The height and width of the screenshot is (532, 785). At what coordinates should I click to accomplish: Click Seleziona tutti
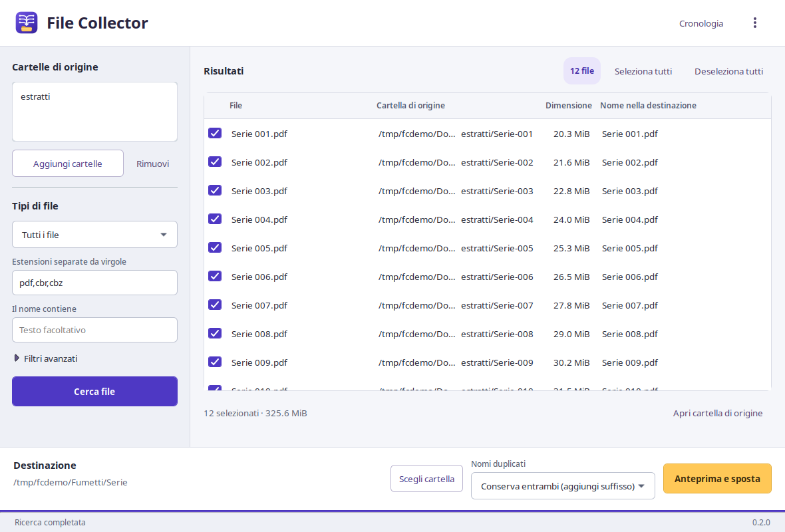pos(643,71)
